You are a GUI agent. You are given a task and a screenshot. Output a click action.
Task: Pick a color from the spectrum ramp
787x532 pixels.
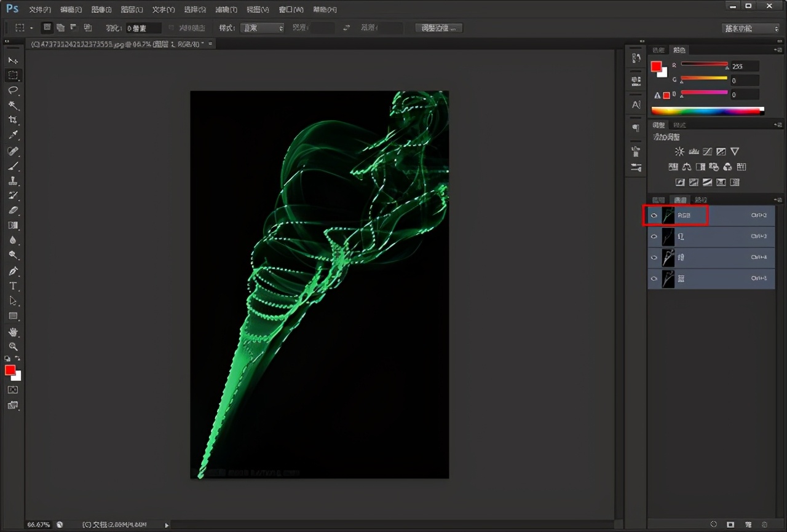(x=707, y=111)
